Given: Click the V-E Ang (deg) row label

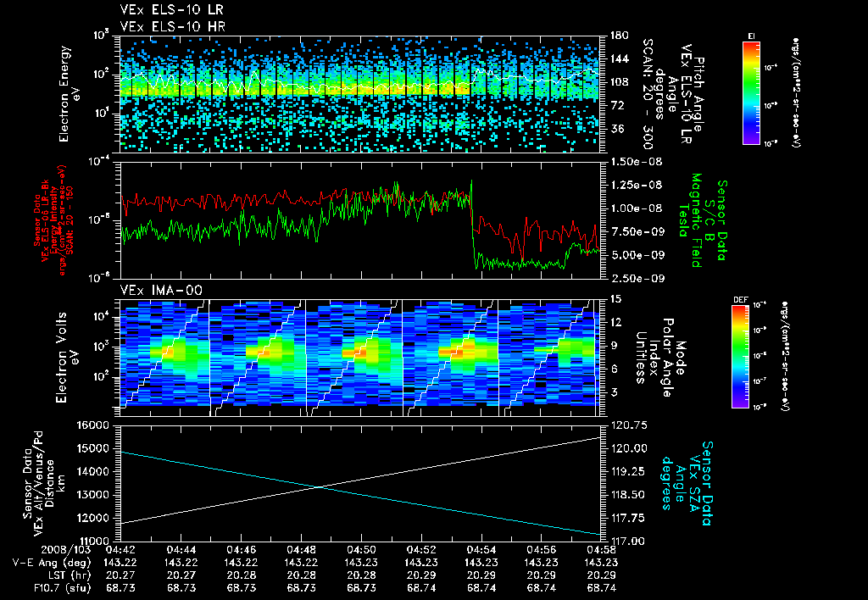Looking at the screenshot, I should pyautogui.click(x=52, y=563).
